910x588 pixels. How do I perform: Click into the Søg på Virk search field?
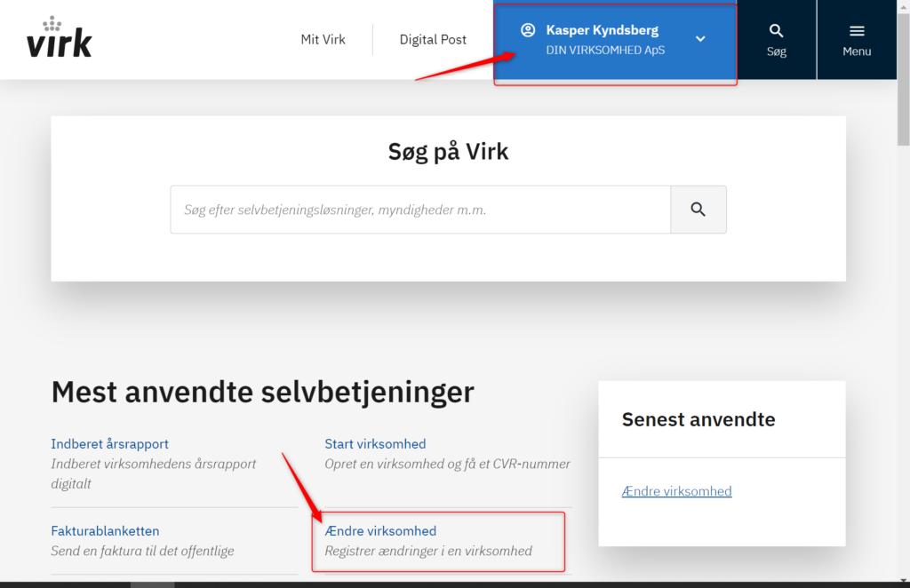click(x=420, y=210)
